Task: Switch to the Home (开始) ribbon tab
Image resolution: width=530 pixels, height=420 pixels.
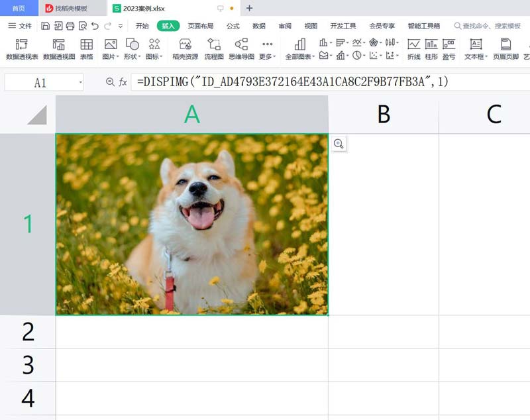Action: point(142,26)
